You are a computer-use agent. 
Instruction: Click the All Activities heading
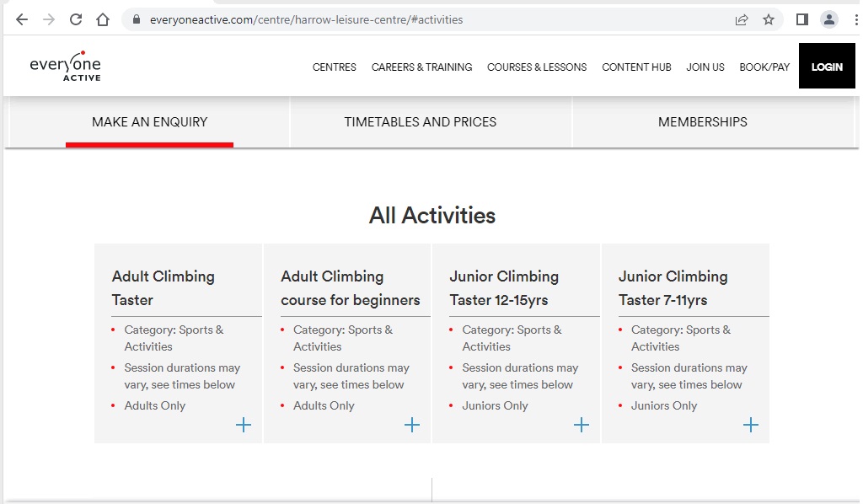[x=432, y=215]
